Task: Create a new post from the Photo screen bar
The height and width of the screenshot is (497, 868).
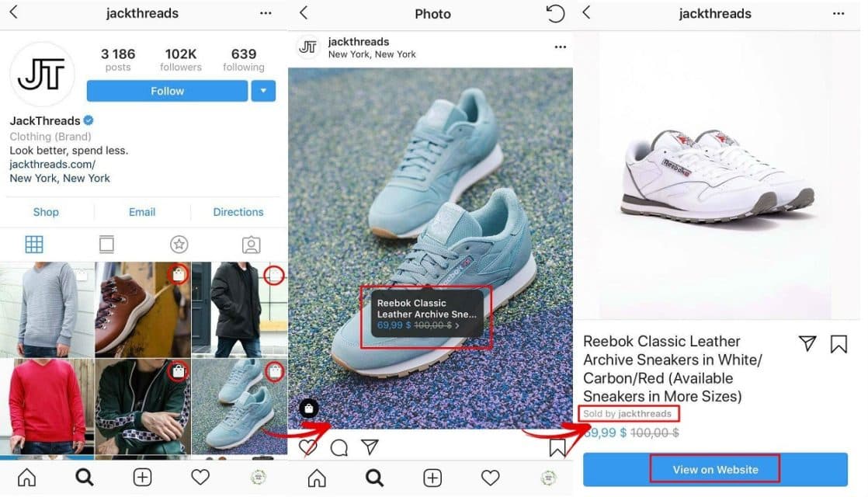Action: [432, 478]
